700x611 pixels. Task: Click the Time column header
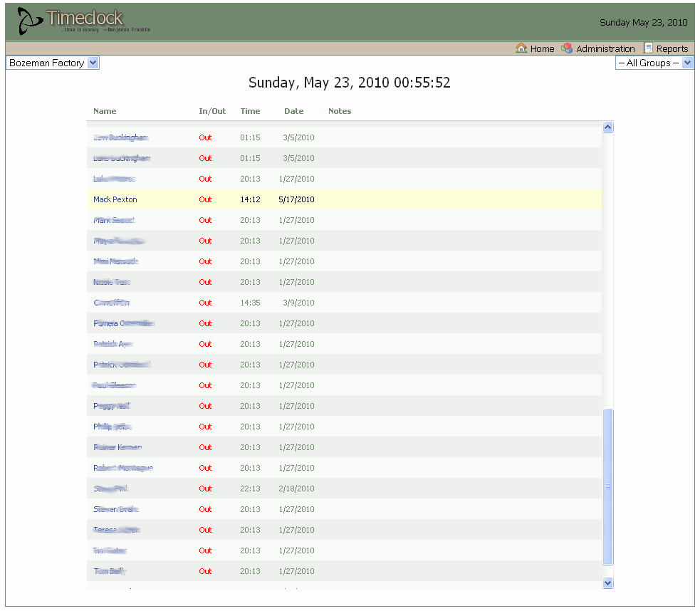(250, 111)
